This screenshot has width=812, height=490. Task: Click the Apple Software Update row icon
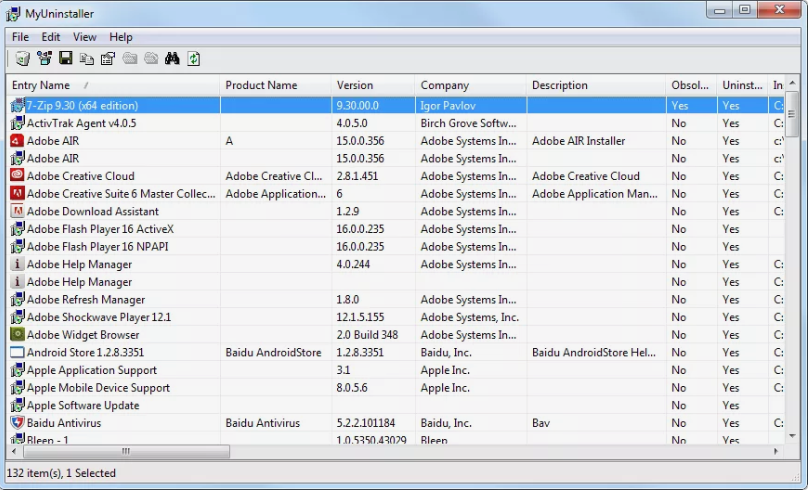tap(17, 405)
